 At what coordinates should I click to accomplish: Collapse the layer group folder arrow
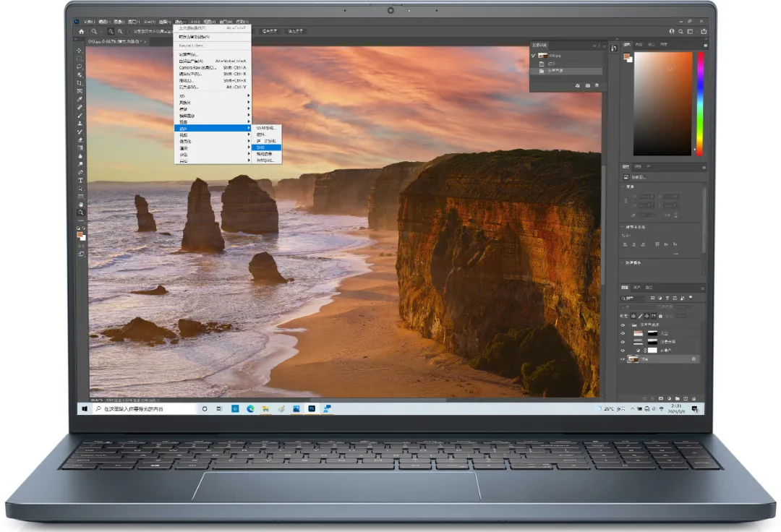click(x=630, y=325)
